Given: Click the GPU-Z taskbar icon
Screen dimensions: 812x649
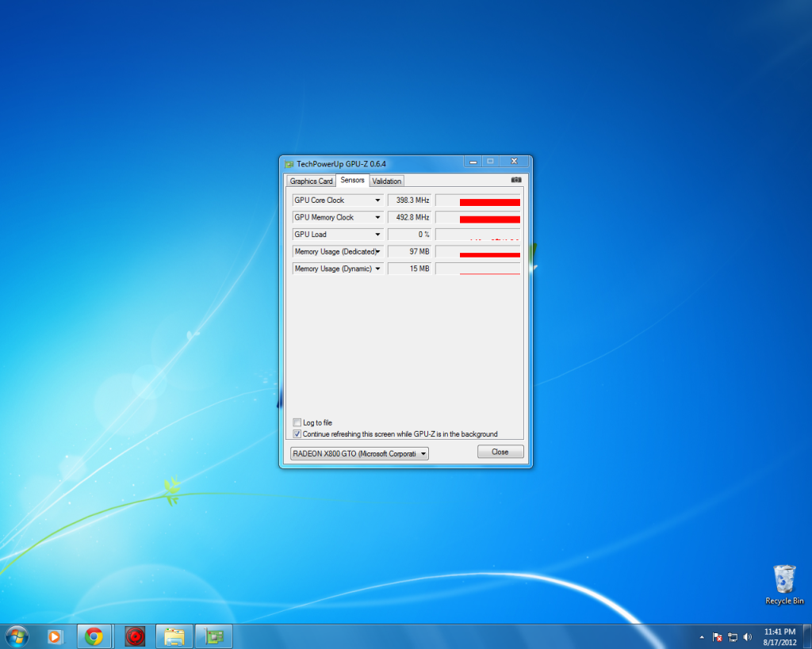Looking at the screenshot, I should [214, 636].
